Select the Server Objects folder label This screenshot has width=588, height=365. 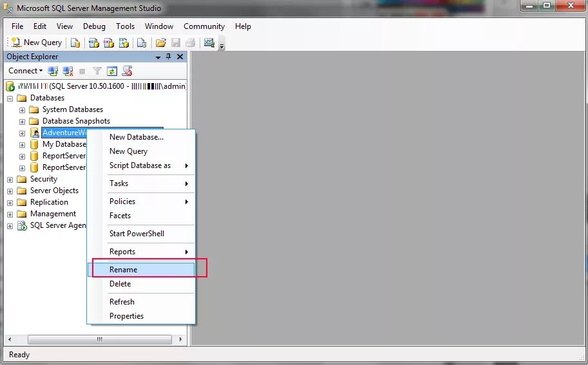click(54, 191)
